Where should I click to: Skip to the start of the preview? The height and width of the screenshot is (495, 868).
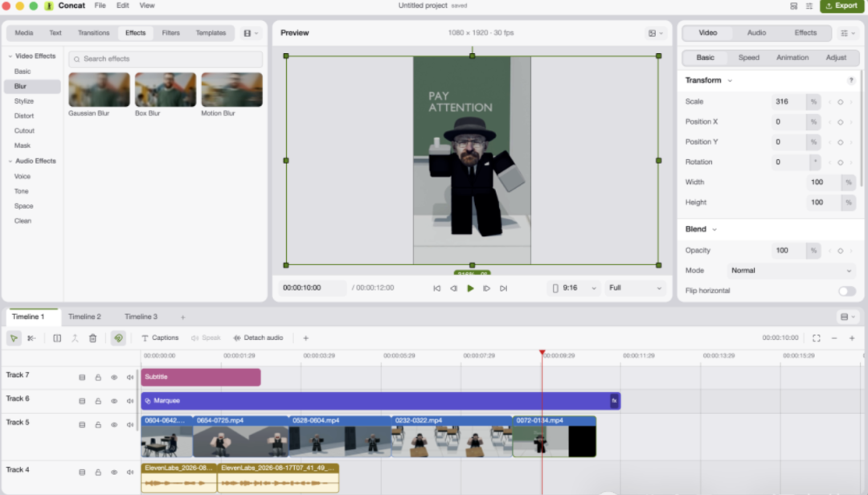click(x=436, y=288)
